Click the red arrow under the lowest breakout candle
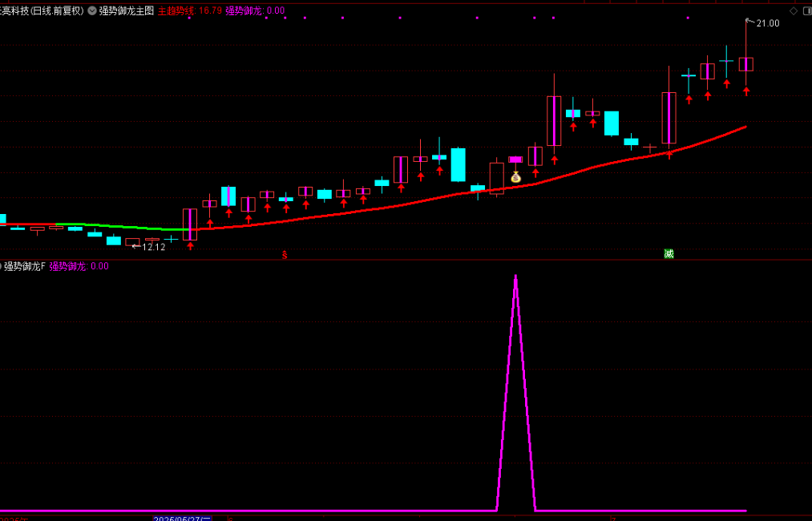The height and width of the screenshot is (521, 812). [190, 246]
